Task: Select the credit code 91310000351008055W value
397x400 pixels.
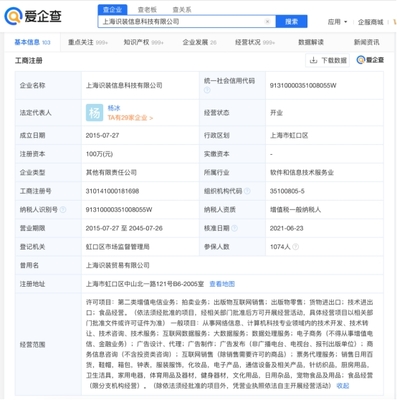Action: click(x=303, y=85)
